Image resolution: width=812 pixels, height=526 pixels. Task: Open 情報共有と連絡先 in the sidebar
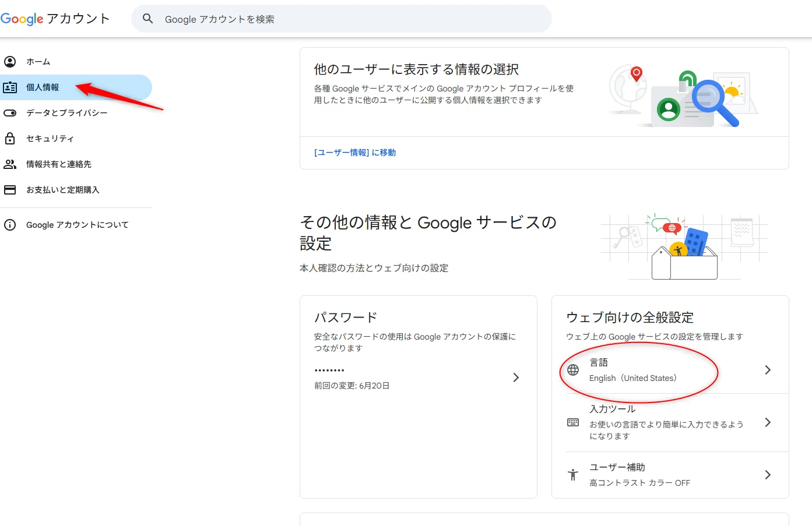(76, 164)
